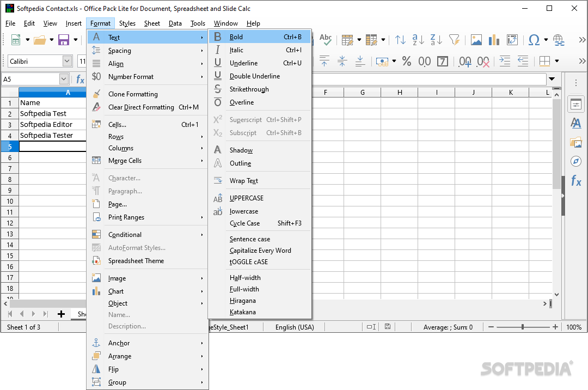This screenshot has width=588, height=390.
Task: Choose Clone Formatting from Format menu
Action: click(x=148, y=94)
